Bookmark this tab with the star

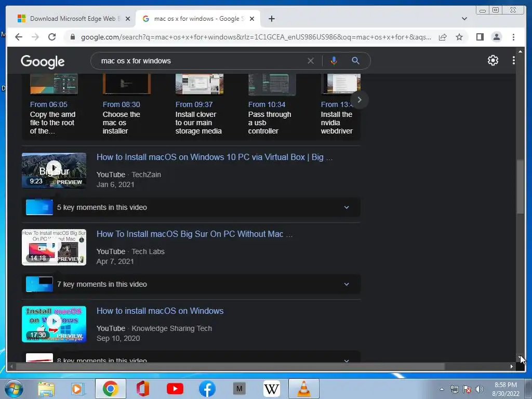click(x=459, y=37)
